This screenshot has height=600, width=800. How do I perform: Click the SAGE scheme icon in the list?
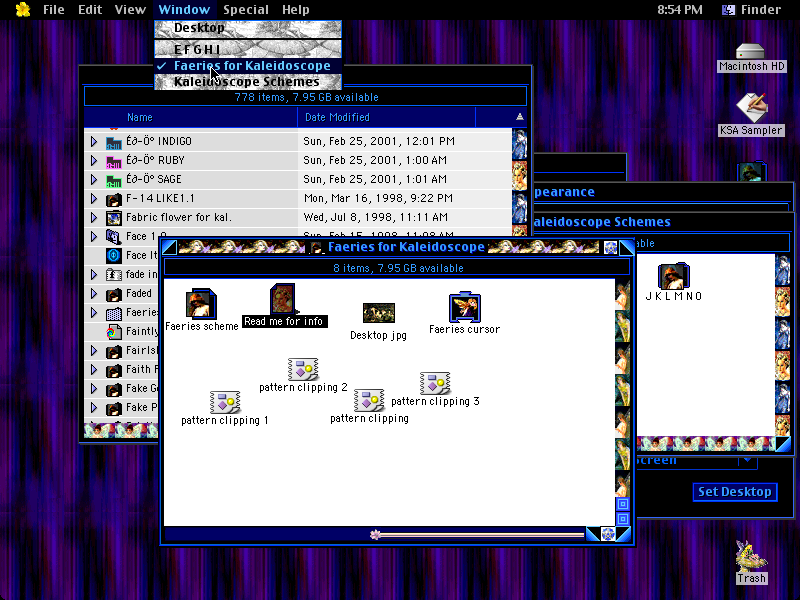coord(113,180)
